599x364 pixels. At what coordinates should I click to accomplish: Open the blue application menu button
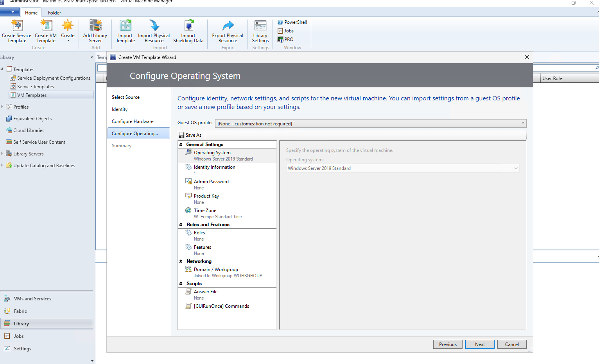click(10, 12)
